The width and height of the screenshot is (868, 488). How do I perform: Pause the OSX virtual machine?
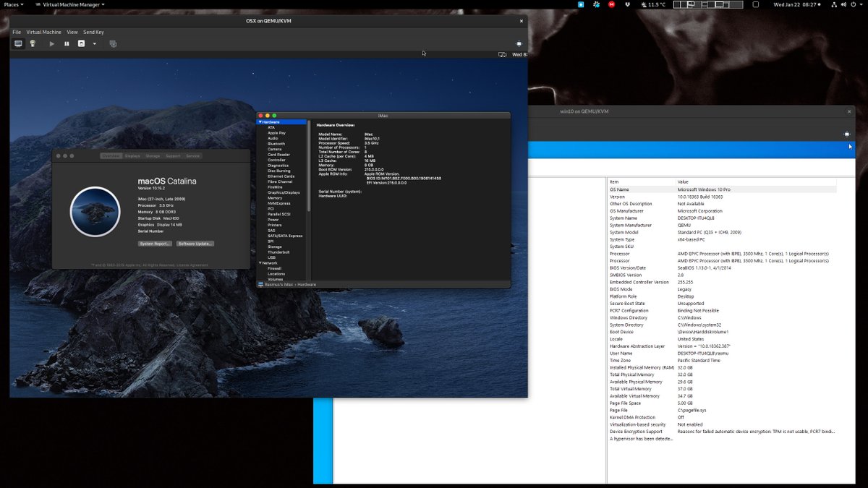click(x=67, y=43)
